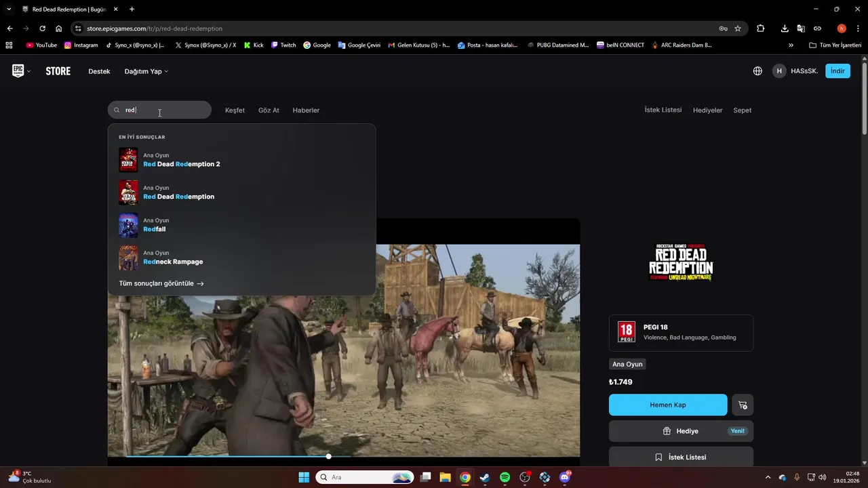Click the Epic Games logo icon
Image resolution: width=868 pixels, height=488 pixels.
pyautogui.click(x=18, y=71)
